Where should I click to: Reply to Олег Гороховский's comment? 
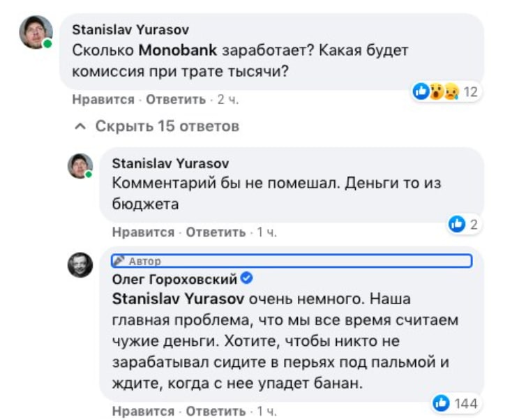coord(215,411)
